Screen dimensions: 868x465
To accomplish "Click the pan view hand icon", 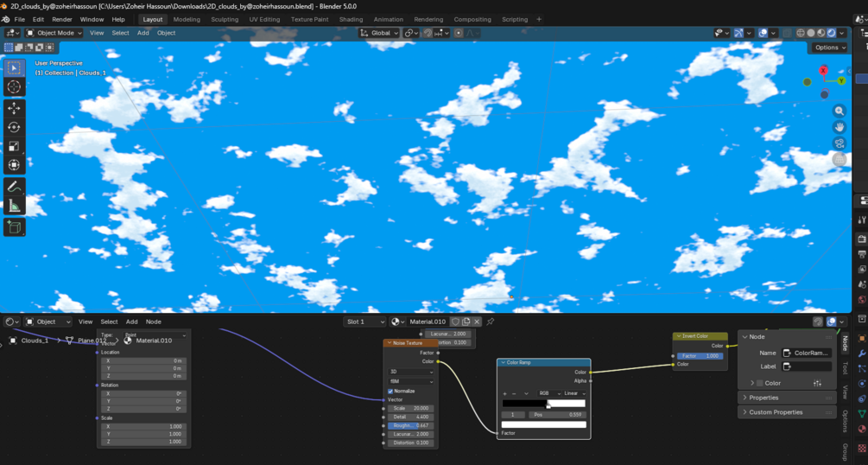I will coord(839,127).
